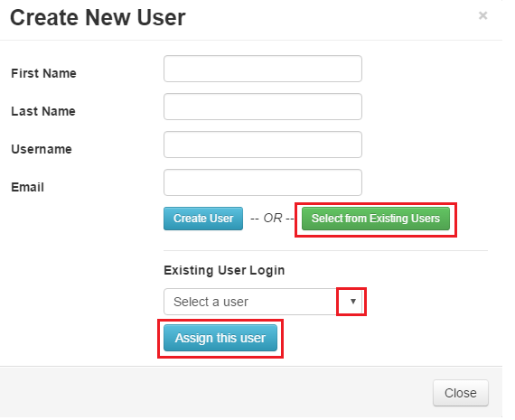Click into the Email text field
This screenshot has height=420, width=515.
[263, 182]
